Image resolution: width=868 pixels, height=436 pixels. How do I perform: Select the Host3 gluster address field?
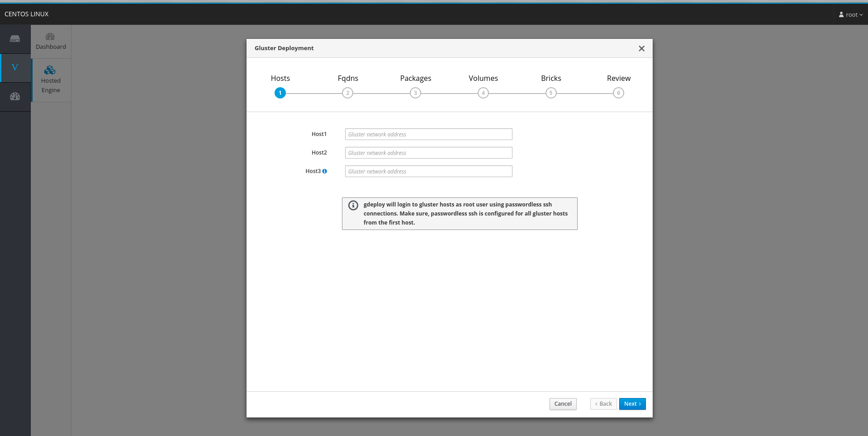[428, 171]
